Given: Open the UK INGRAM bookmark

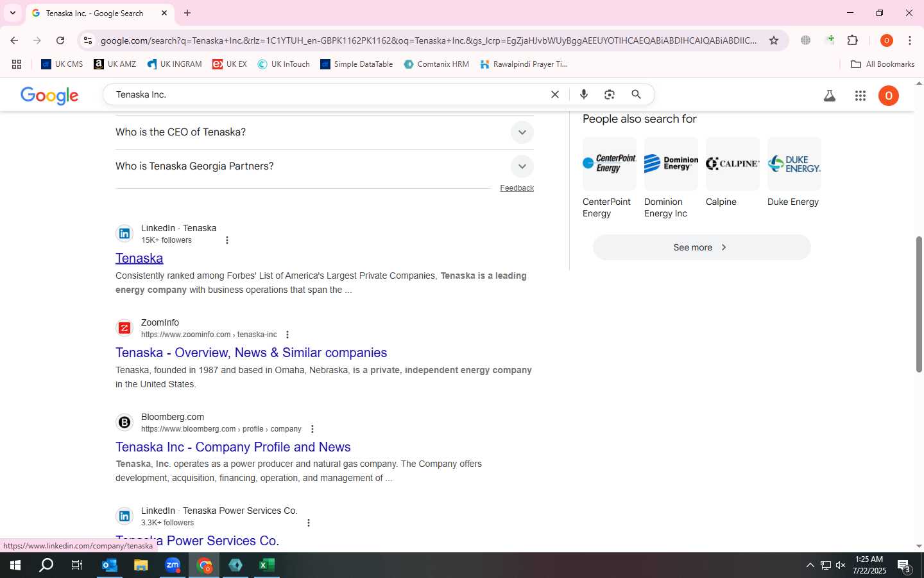Looking at the screenshot, I should click(x=175, y=64).
